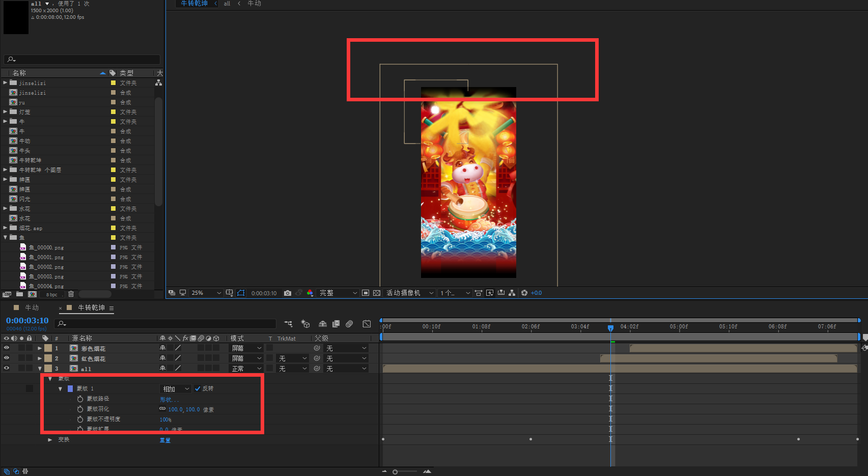Go to the all breadcrumb in the viewer
Screen dimensions: 868x476
(227, 4)
